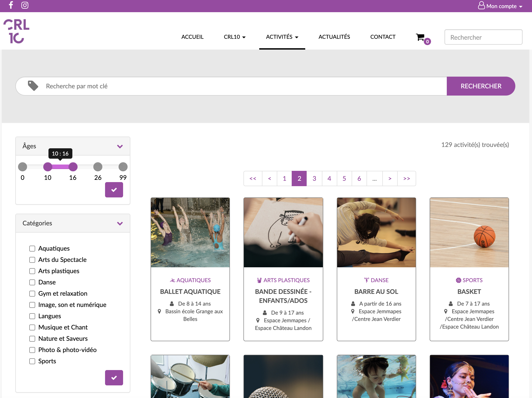Go to pagination page 1
Viewport: 532px width, 398px height.
284,178
